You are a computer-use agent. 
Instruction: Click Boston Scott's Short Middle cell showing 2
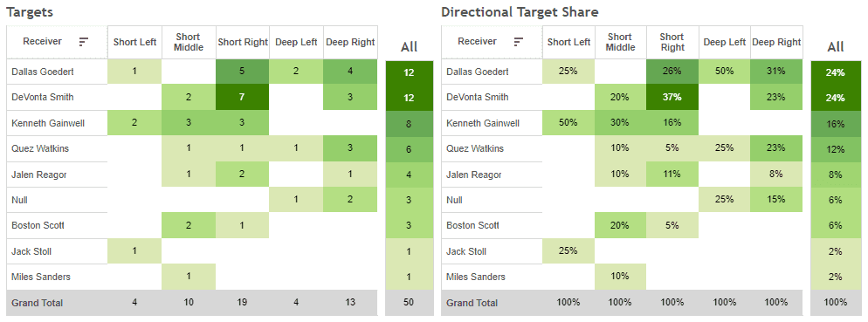point(189,226)
